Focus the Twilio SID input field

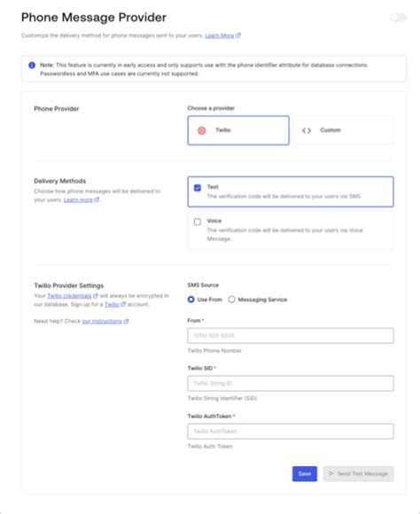click(291, 383)
